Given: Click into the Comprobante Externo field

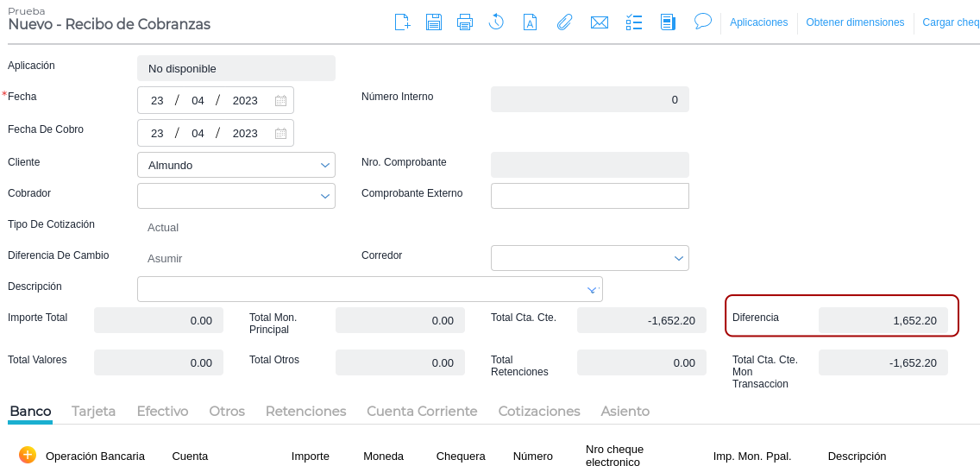Looking at the screenshot, I should coord(589,196).
